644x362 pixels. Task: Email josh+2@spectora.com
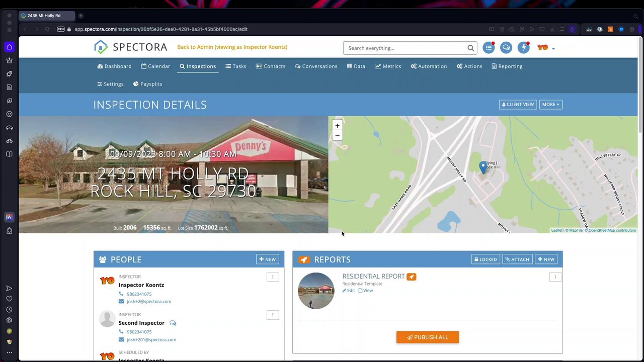149,302
